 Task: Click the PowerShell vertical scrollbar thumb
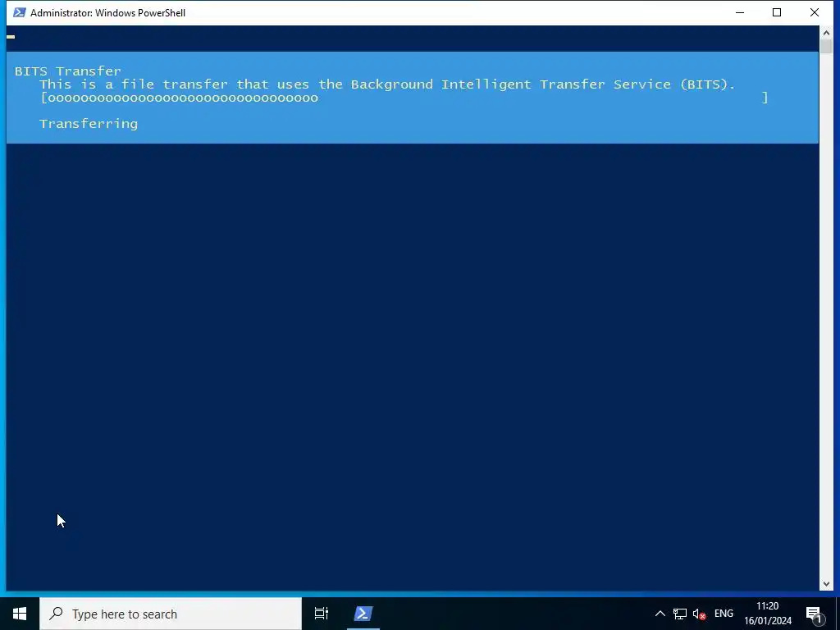click(x=825, y=46)
